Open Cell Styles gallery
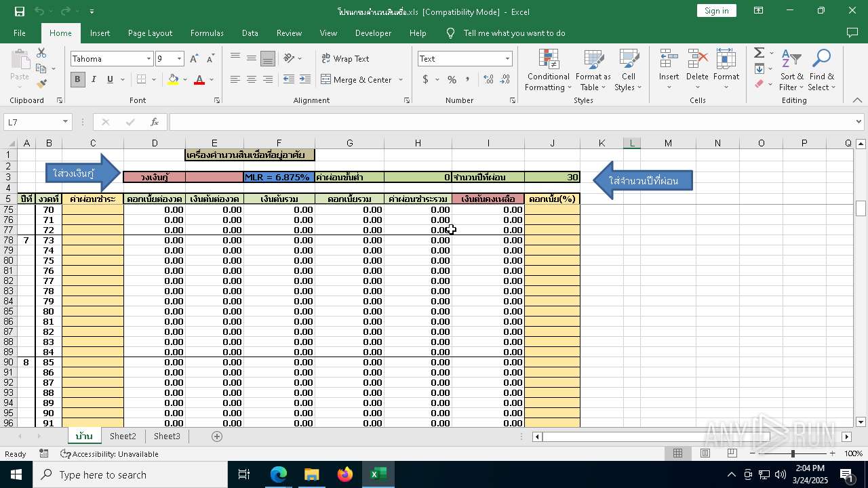Screen dimensions: 868x488 coord(629,70)
